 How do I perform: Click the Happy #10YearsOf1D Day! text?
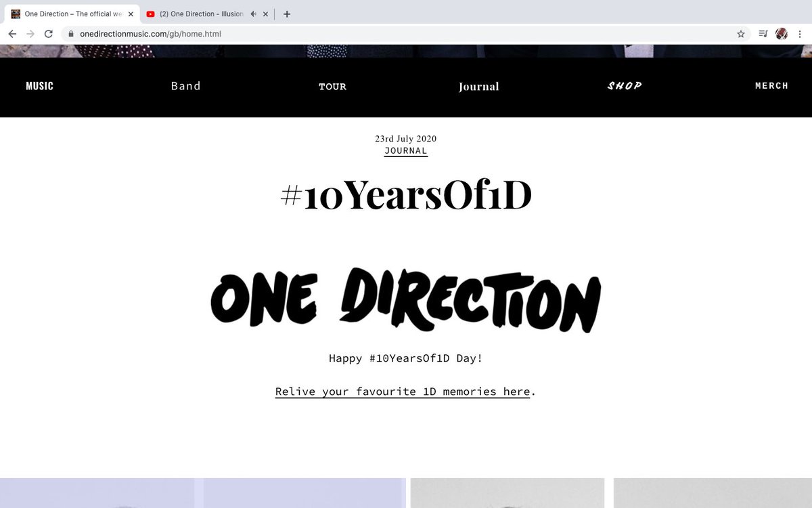[406, 358]
